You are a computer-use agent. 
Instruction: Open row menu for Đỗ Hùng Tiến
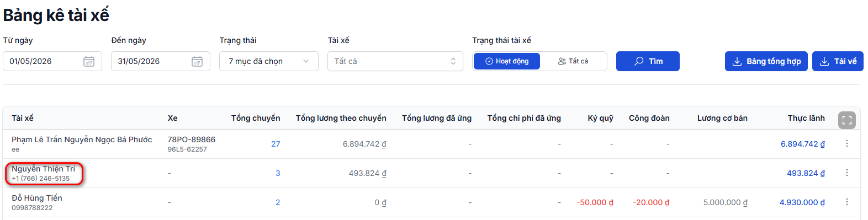(847, 202)
